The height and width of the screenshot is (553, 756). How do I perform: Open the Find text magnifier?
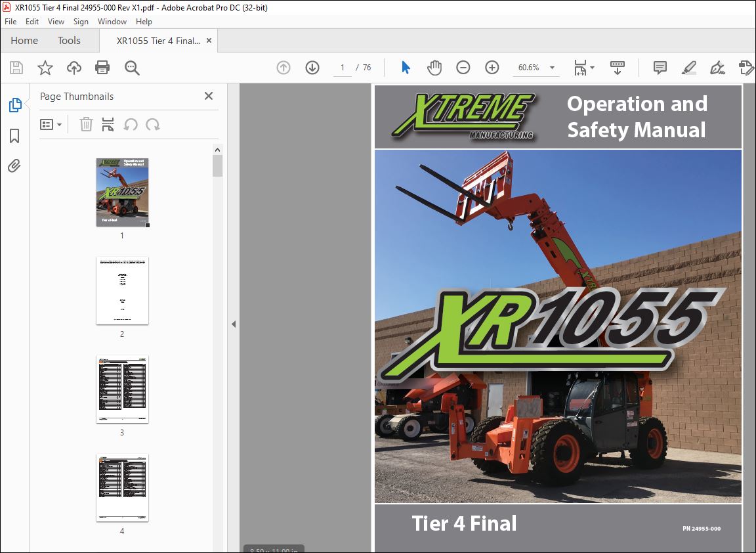click(x=132, y=68)
